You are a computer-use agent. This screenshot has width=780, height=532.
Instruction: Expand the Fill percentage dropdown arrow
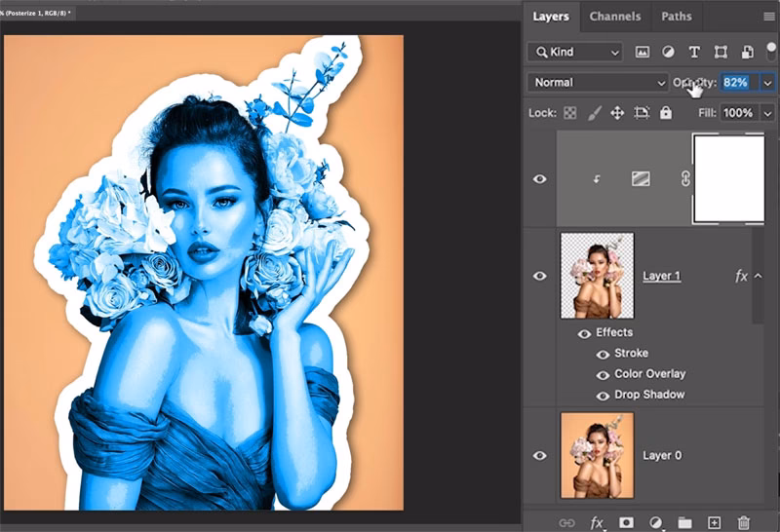point(767,113)
